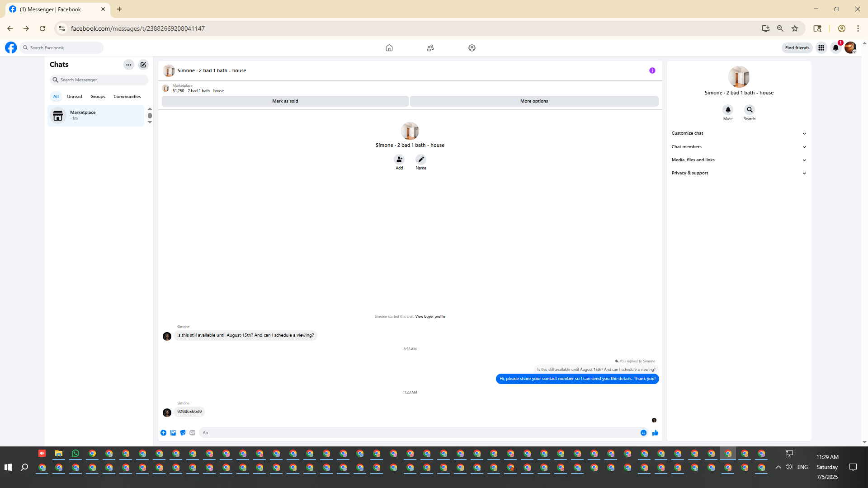
Task: Select the Unread chats filter
Action: 75,97
